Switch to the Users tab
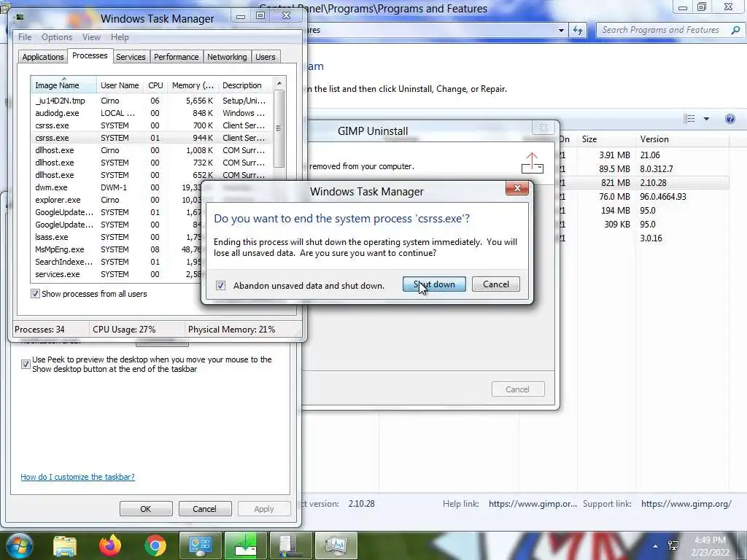747x560 pixels. click(x=266, y=57)
